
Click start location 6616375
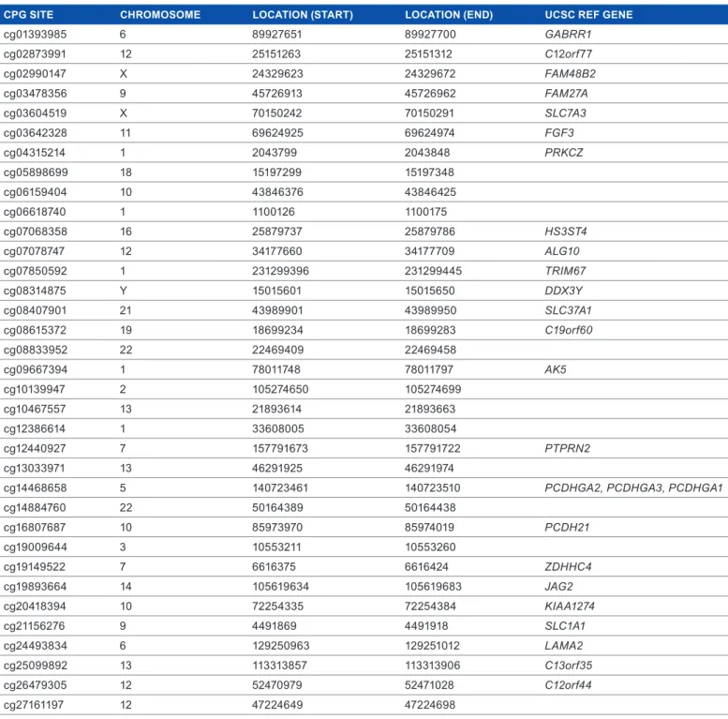point(274,566)
